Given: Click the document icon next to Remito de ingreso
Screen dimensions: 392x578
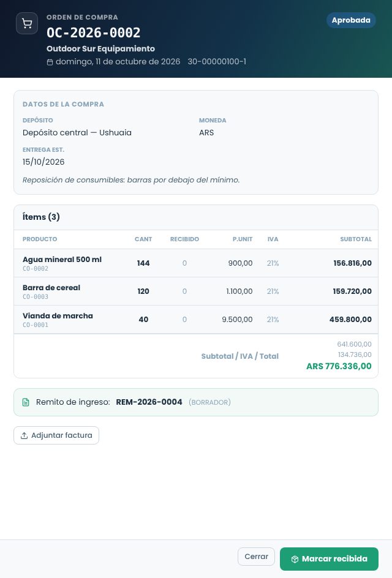Looking at the screenshot, I should pos(26,402).
